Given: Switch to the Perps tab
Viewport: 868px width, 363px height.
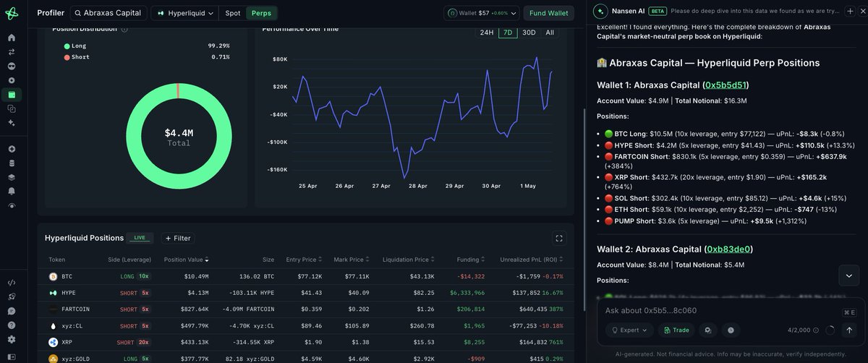Looking at the screenshot, I should [x=261, y=13].
